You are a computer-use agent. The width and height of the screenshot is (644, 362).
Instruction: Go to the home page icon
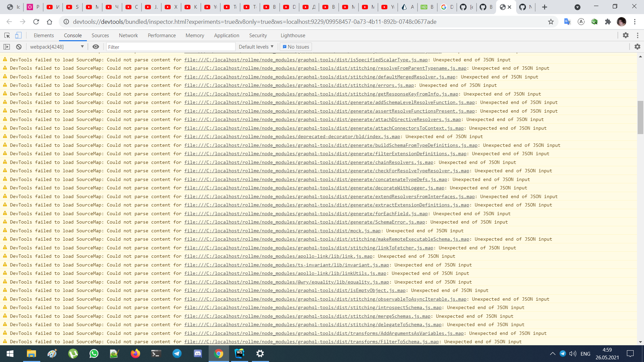(49, 22)
